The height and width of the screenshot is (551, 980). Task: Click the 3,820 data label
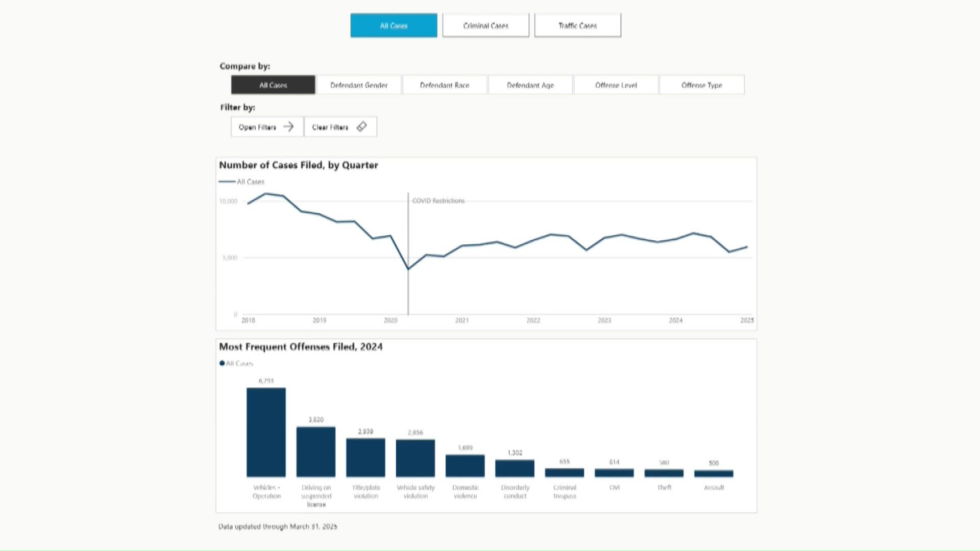(x=316, y=420)
